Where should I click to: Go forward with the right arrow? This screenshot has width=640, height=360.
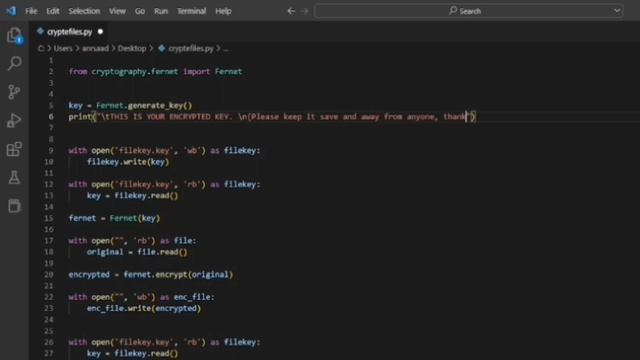click(x=304, y=11)
